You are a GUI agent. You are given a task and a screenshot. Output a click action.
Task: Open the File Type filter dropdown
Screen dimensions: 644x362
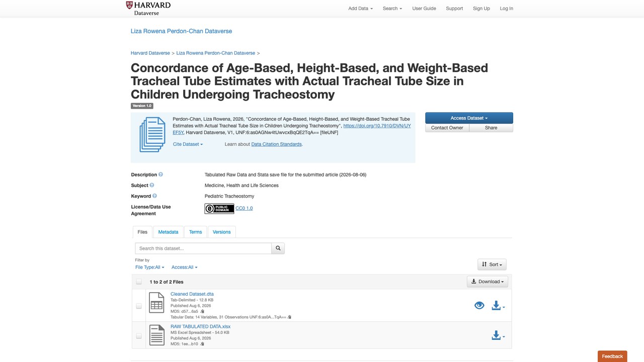(x=150, y=267)
